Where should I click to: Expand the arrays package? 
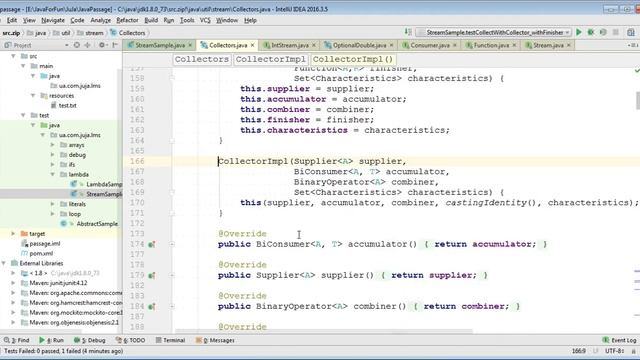point(53,145)
